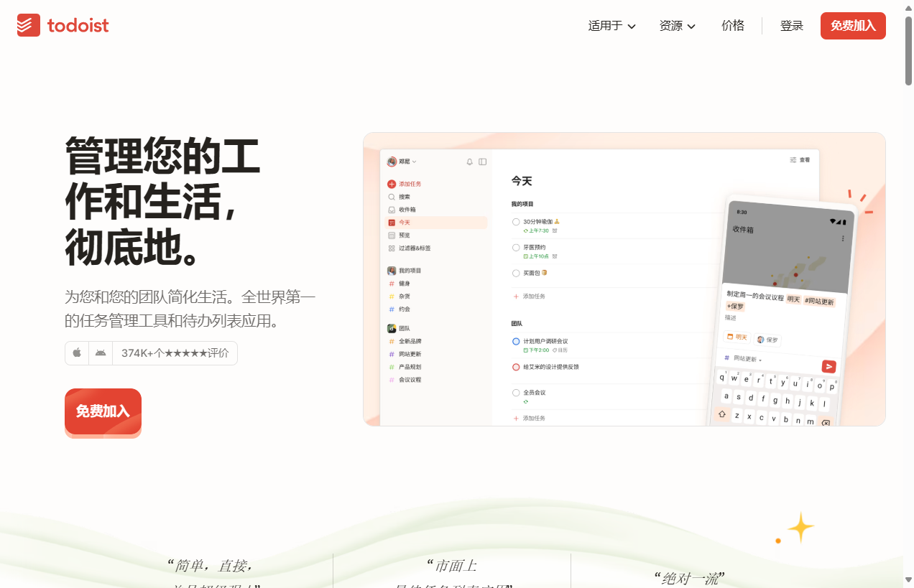
Task: Open 过滤器&标签 filters and labels
Action: coord(413,248)
